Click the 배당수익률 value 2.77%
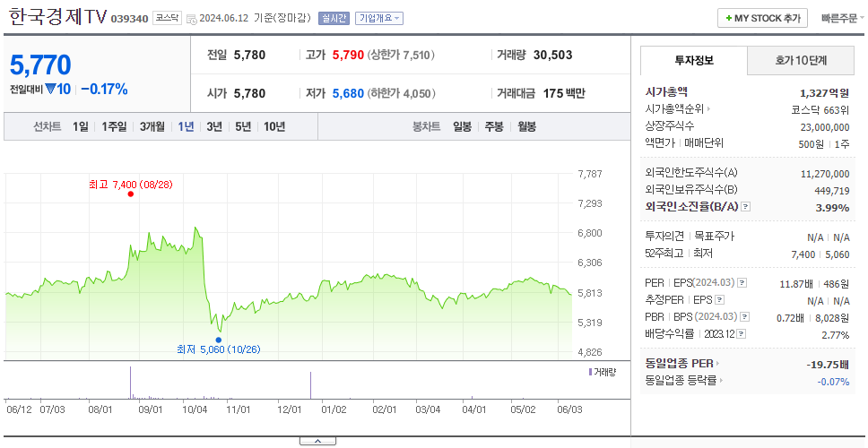 pyautogui.click(x=836, y=335)
